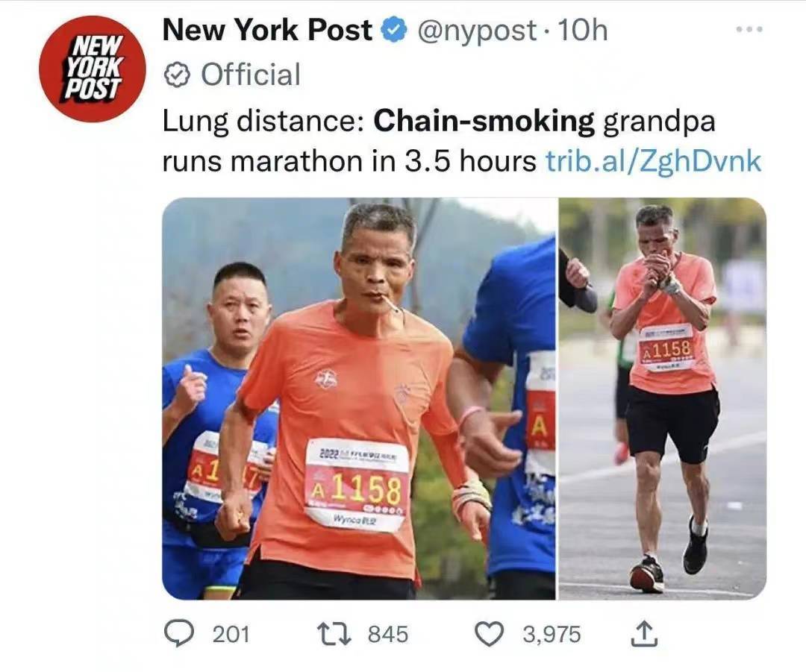Click the 10h timestamp

[582, 31]
